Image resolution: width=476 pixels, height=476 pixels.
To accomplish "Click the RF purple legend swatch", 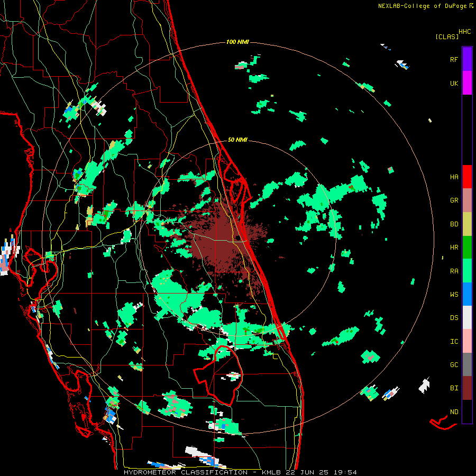I will (467, 59).
